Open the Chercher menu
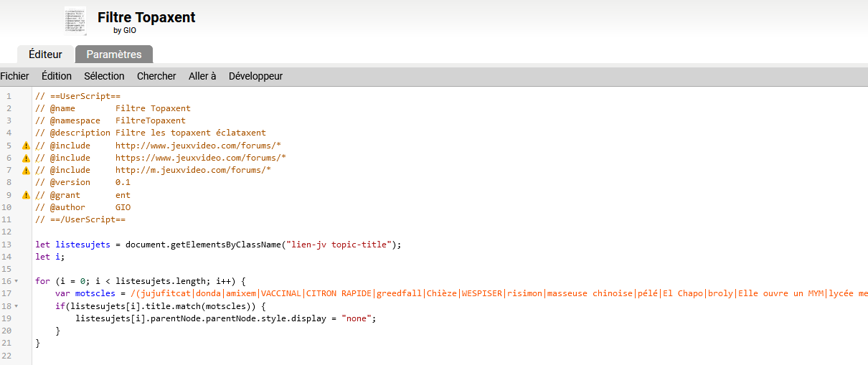 156,76
